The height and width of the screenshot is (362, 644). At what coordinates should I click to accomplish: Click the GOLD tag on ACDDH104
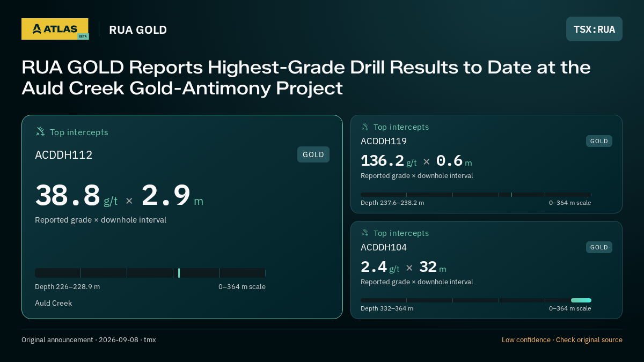pyautogui.click(x=599, y=247)
